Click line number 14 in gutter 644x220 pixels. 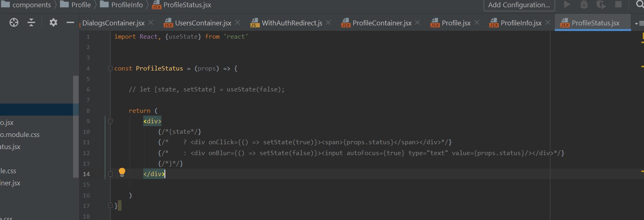point(86,174)
